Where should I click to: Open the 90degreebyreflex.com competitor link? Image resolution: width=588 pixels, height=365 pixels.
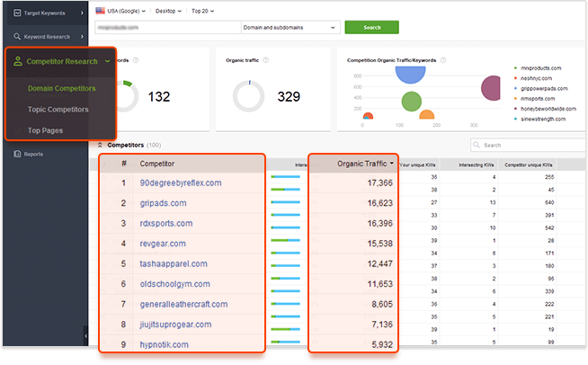[x=181, y=182]
